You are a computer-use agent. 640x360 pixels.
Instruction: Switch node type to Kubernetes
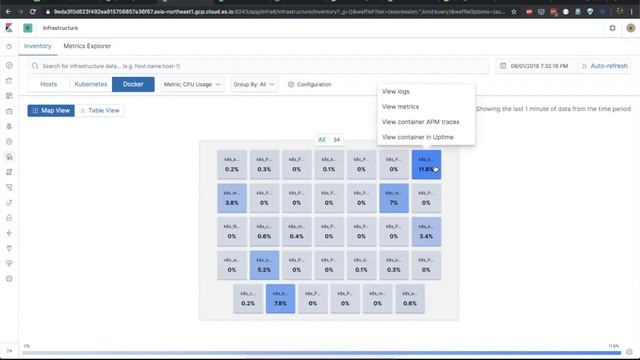[x=91, y=84]
